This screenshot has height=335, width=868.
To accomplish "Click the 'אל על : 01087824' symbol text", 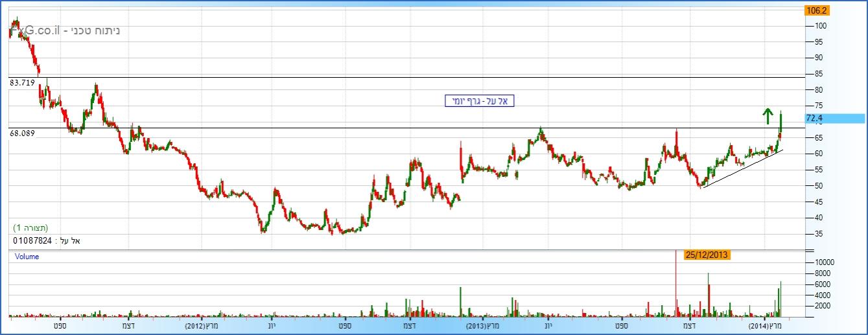I will (x=46, y=241).
